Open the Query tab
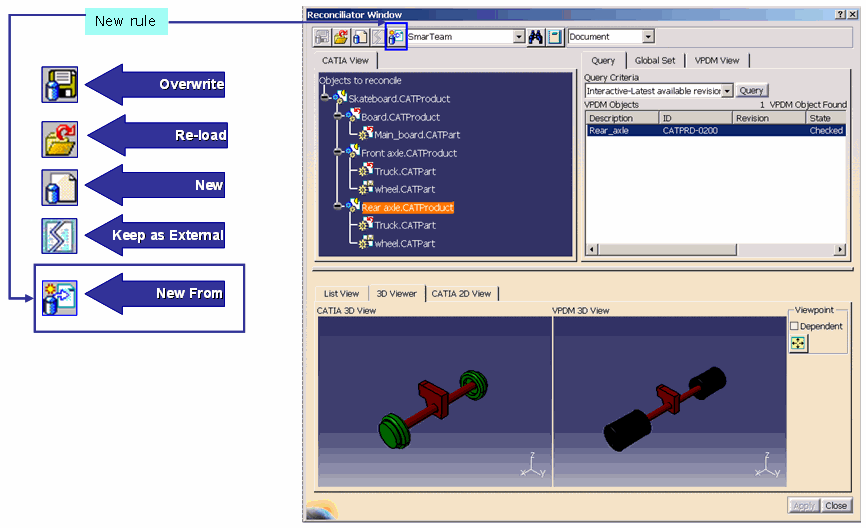This screenshot has width=866, height=528. (x=603, y=61)
